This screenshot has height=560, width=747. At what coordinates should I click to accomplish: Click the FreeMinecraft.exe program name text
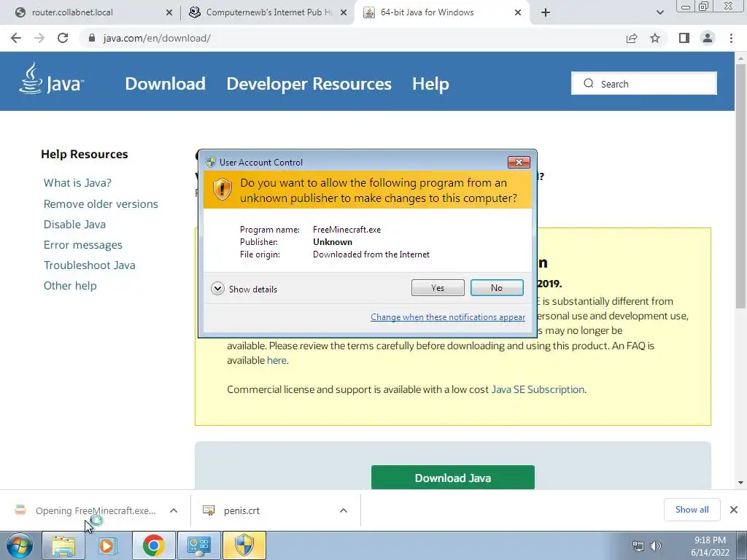pos(347,230)
